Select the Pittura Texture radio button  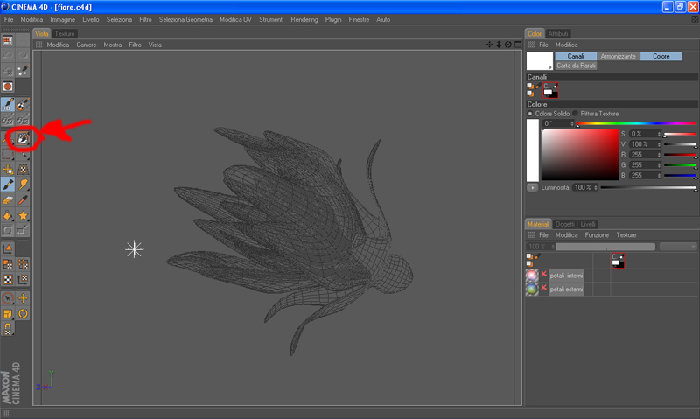point(575,113)
